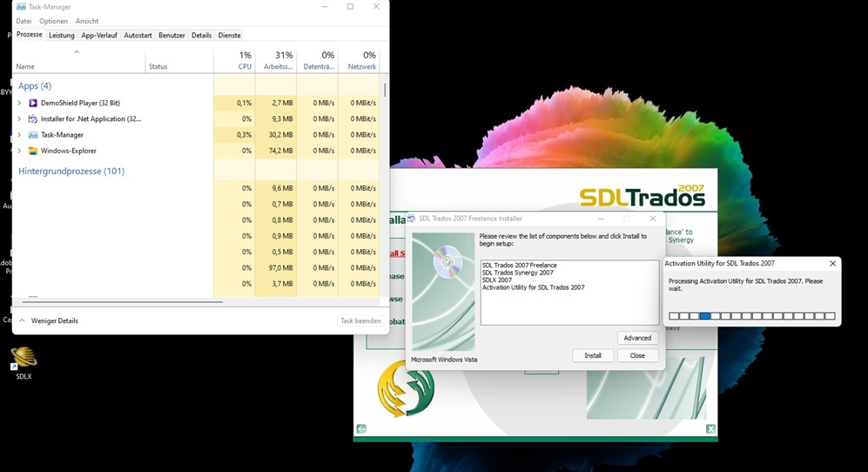Minimize the SDL Trados installer window
Screen dimensions: 868x472
601,219
